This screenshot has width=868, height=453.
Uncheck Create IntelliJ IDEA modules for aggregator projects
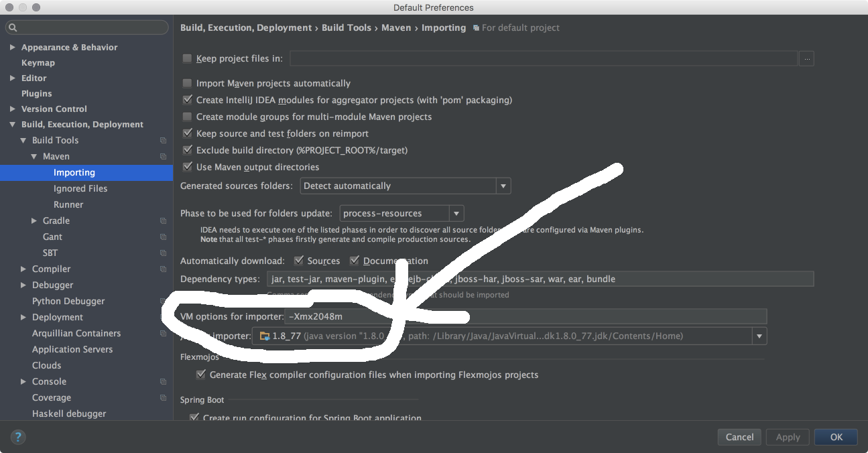(x=187, y=100)
